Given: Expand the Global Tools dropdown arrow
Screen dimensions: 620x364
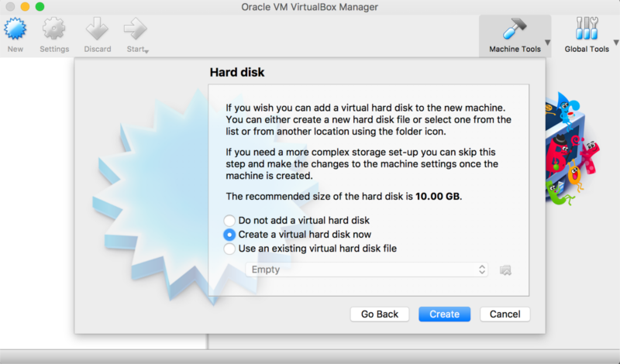Looking at the screenshot, I should point(615,43).
